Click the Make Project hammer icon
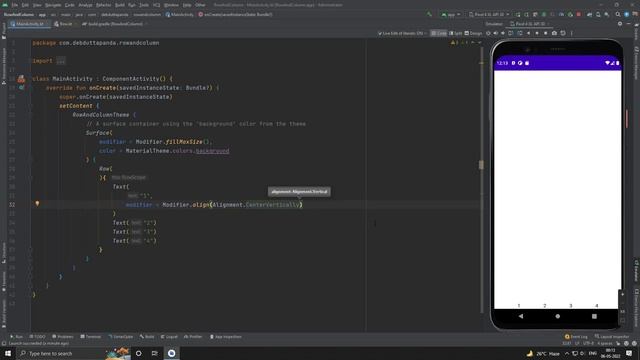Screen dimensions: 640x360 [429, 14]
